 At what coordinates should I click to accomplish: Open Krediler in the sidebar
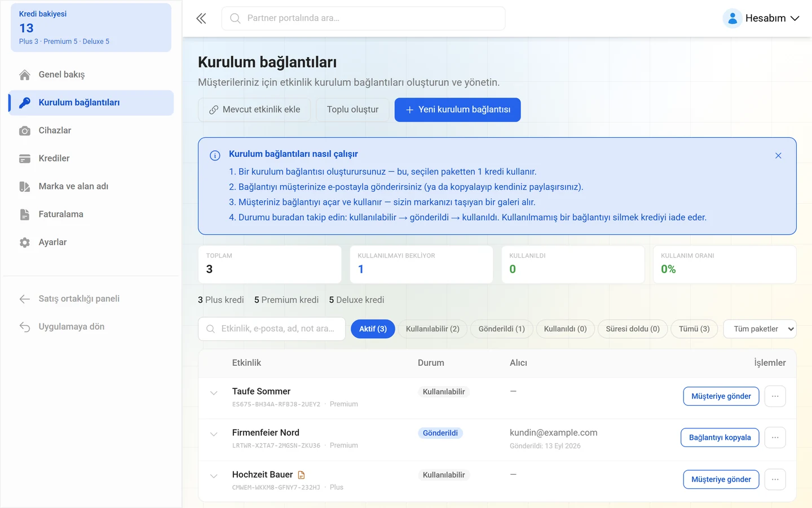[x=91, y=159]
